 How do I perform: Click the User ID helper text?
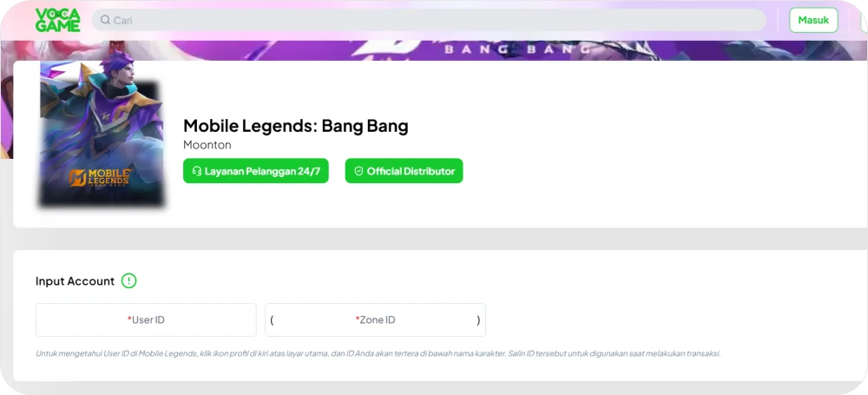tap(378, 353)
